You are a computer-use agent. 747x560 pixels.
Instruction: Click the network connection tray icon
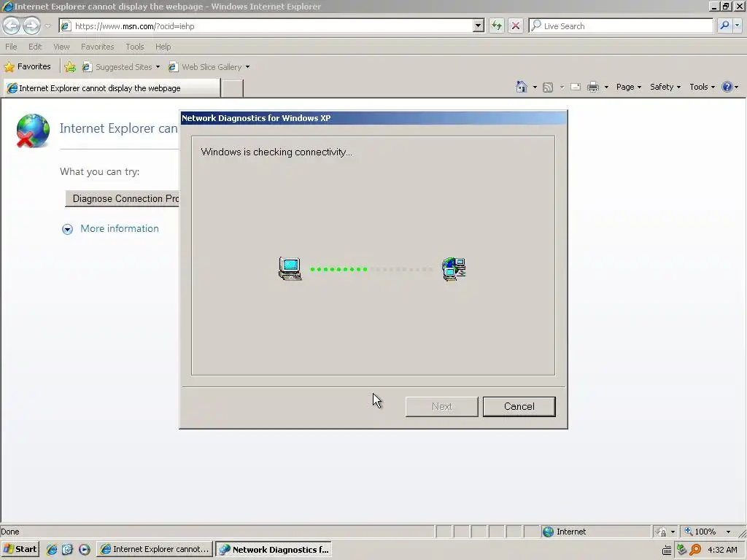(x=681, y=550)
